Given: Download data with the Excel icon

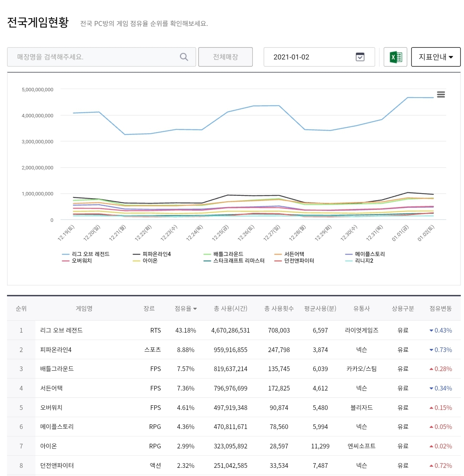Looking at the screenshot, I should point(395,57).
